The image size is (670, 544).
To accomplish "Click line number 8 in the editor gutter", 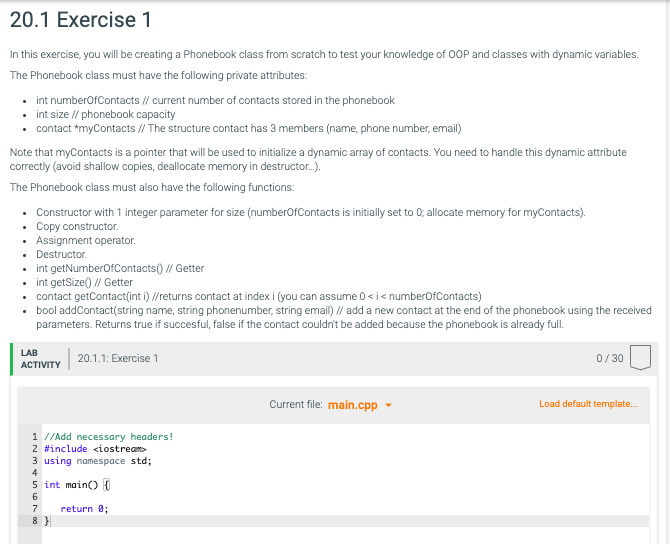I will click(35, 520).
